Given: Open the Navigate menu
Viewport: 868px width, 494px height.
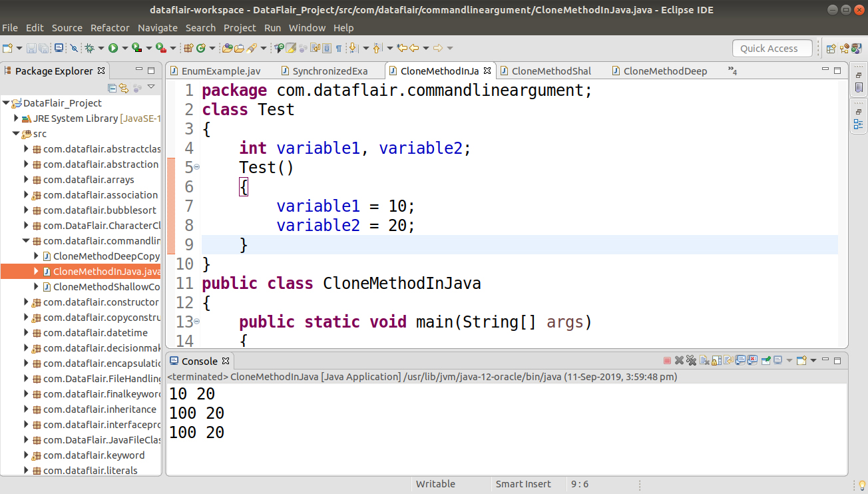Looking at the screenshot, I should [158, 28].
